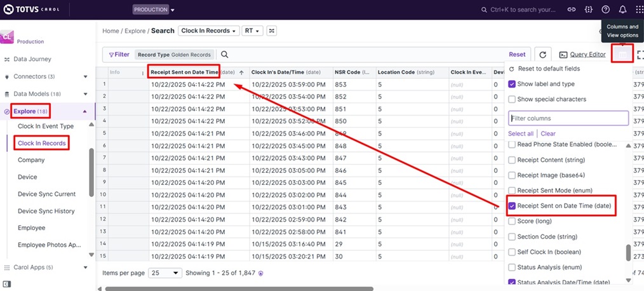
Task: Check Self Clock In (boolean) column
Action: point(512,252)
